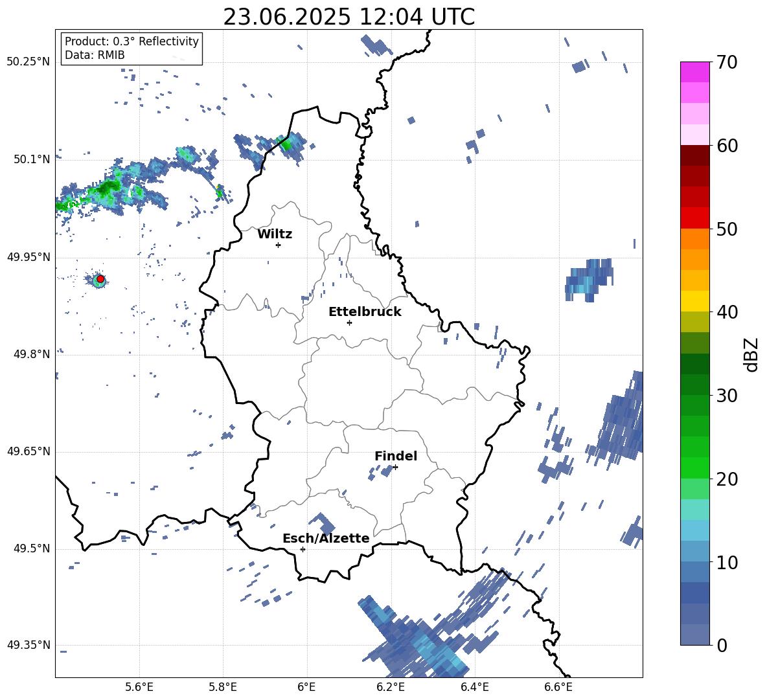Click the 49.95°N latitude tick label
The height and width of the screenshot is (700, 767).
29,256
